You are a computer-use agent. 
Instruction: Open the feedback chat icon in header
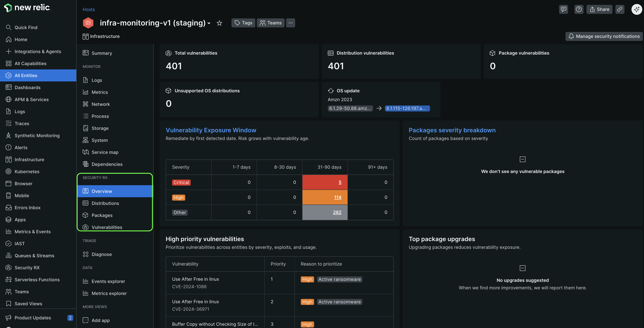click(563, 9)
